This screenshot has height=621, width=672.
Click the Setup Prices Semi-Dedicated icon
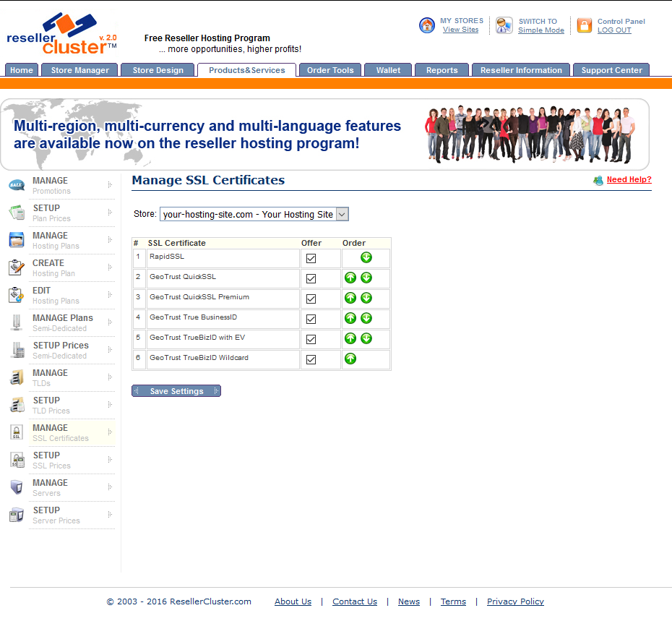[17, 350]
